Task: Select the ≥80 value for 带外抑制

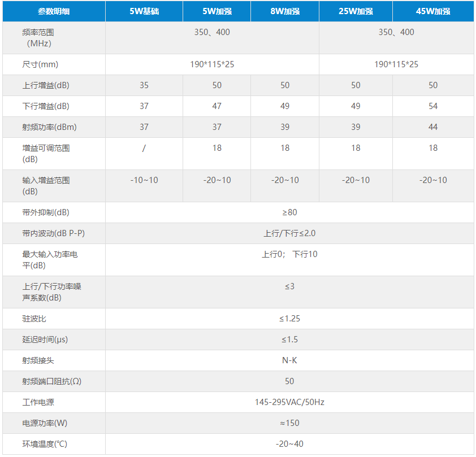Action: tap(290, 212)
